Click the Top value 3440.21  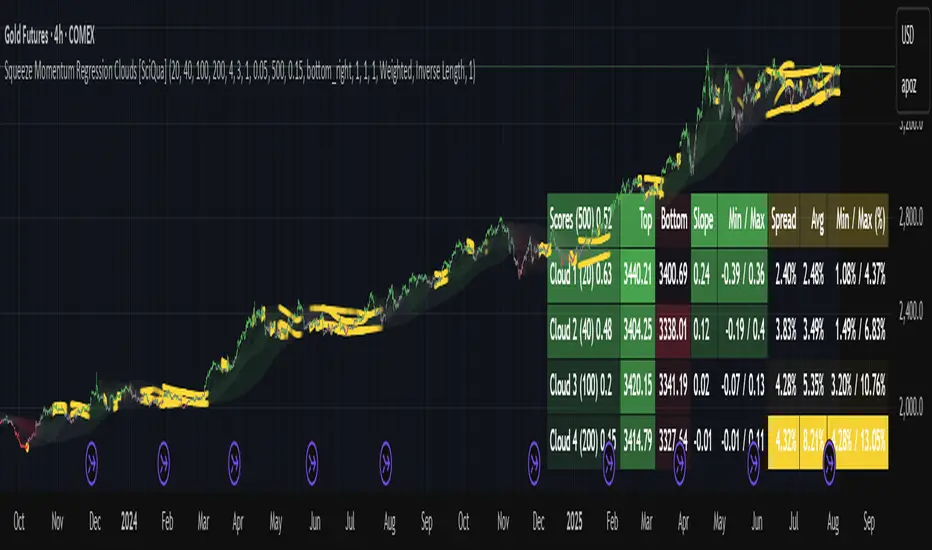pyautogui.click(x=638, y=275)
